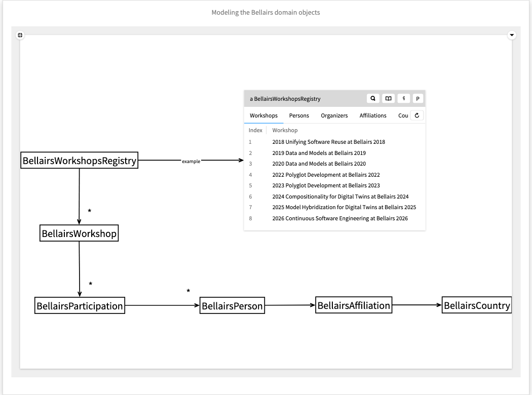Select the 2022 Polyglot Development workshop row
Image resolution: width=532 pixels, height=395 pixels.
point(326,175)
